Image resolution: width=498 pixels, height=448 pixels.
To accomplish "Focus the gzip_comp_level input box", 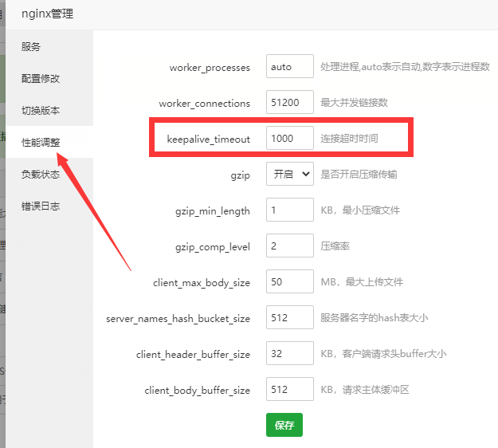I will coord(290,246).
